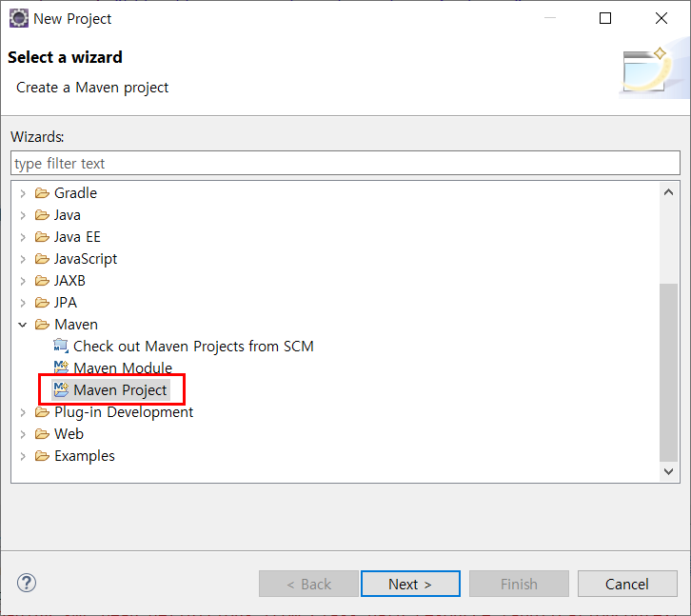Click the JavaScript folder icon
Viewport: 691px width, 616px height.
click(x=42, y=259)
